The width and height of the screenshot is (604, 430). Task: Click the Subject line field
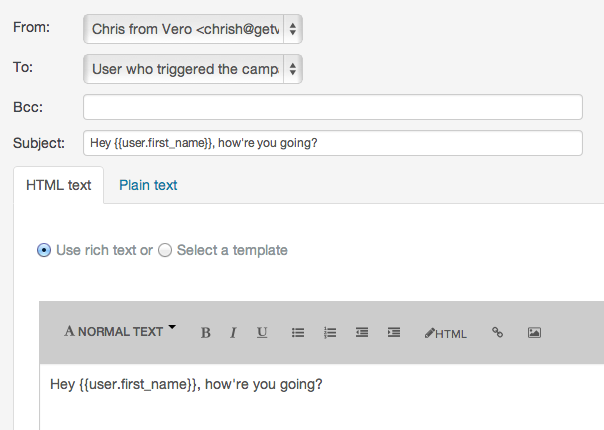tap(332, 143)
